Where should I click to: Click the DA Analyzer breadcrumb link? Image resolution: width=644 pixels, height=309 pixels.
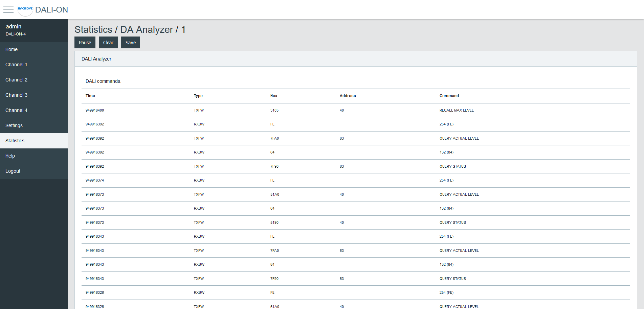(146, 30)
